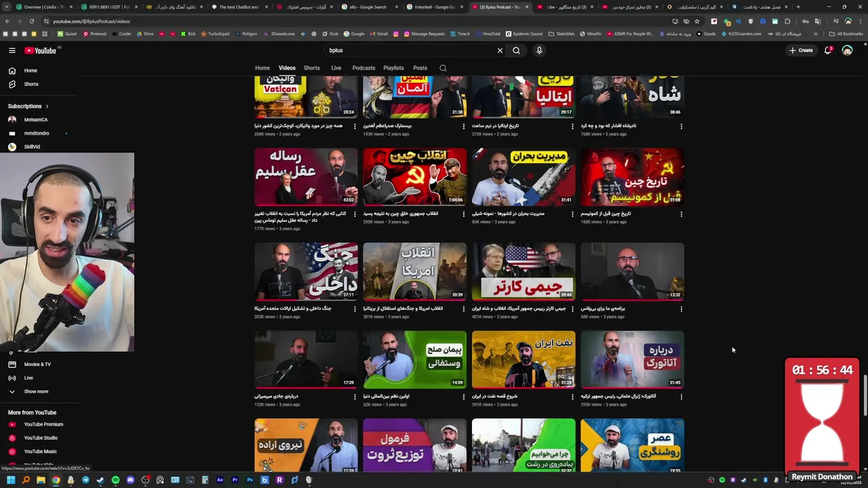Open the 31:08 China history thumbnail

pyautogui.click(x=632, y=177)
